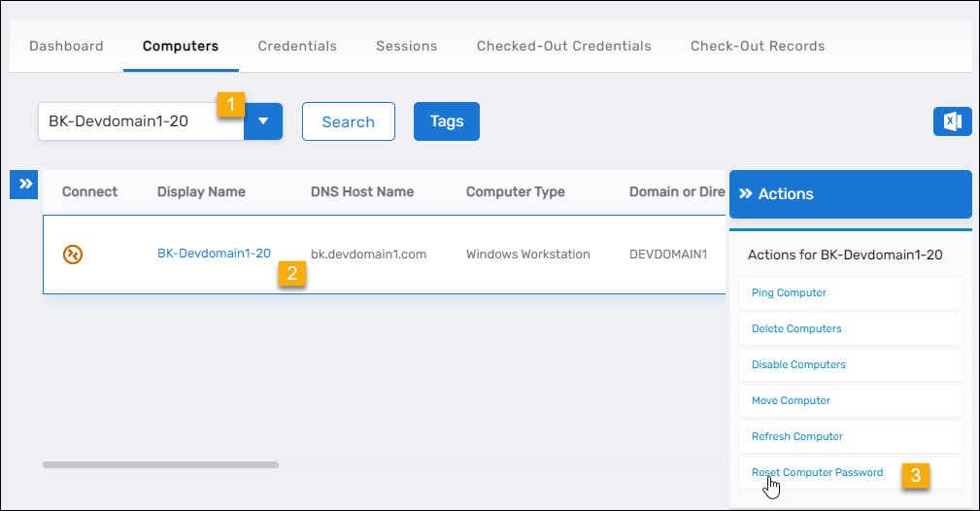This screenshot has height=511, width=980.
Task: View the Checked-Out Credentials tab
Action: [563, 46]
